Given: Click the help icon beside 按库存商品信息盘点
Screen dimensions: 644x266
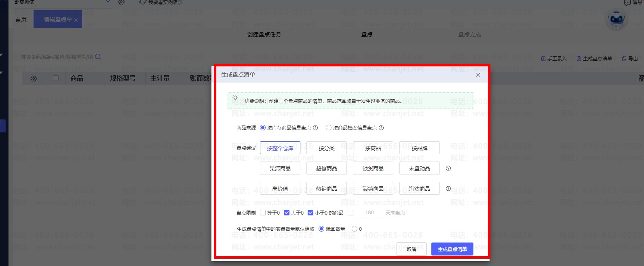Looking at the screenshot, I should click(315, 128).
